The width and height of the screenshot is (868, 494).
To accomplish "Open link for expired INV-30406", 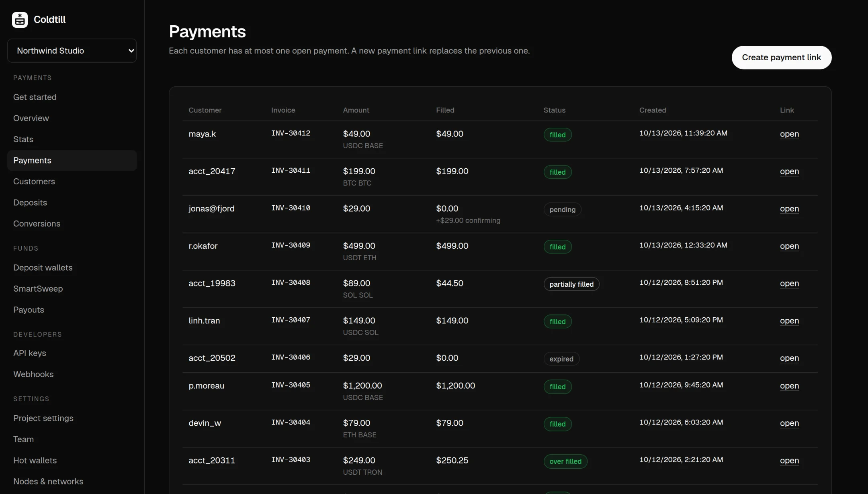I will click(x=789, y=358).
